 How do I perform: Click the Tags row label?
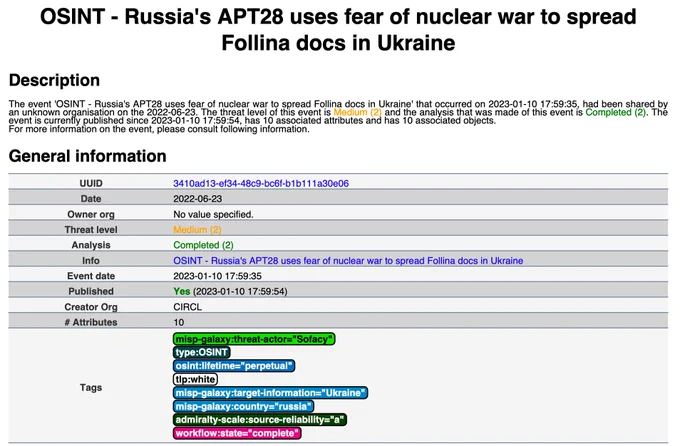coord(91,387)
